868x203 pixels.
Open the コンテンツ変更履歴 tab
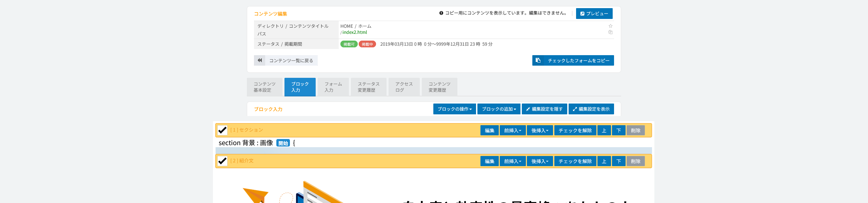coord(439,87)
